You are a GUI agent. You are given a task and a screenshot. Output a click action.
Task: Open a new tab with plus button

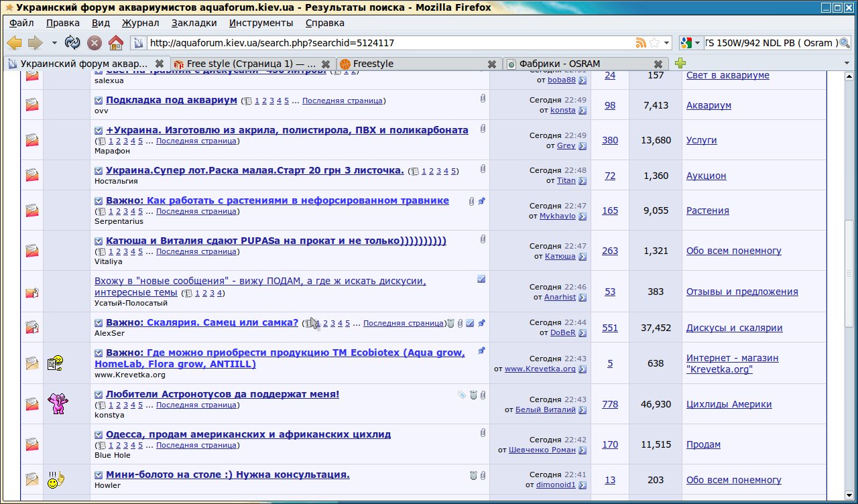pyautogui.click(x=680, y=64)
